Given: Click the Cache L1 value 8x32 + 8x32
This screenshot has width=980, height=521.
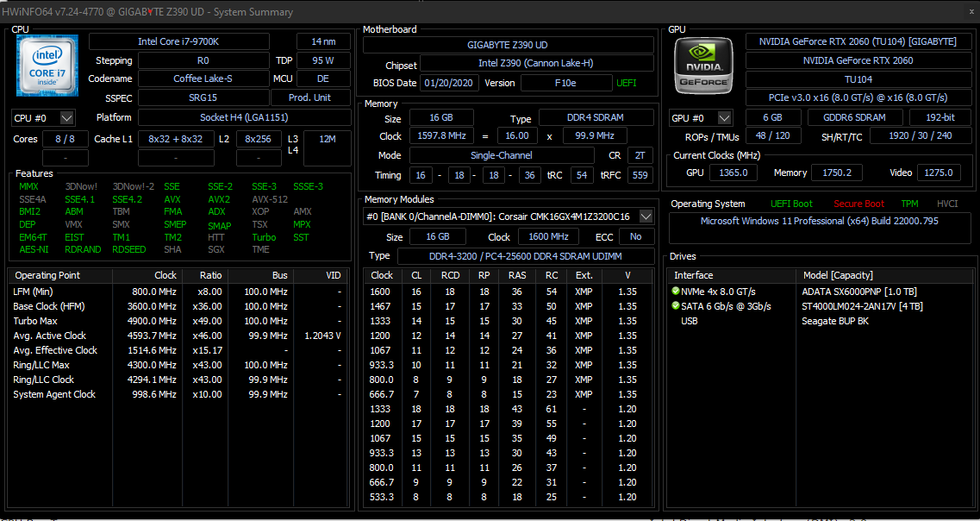Looking at the screenshot, I should click(x=176, y=139).
